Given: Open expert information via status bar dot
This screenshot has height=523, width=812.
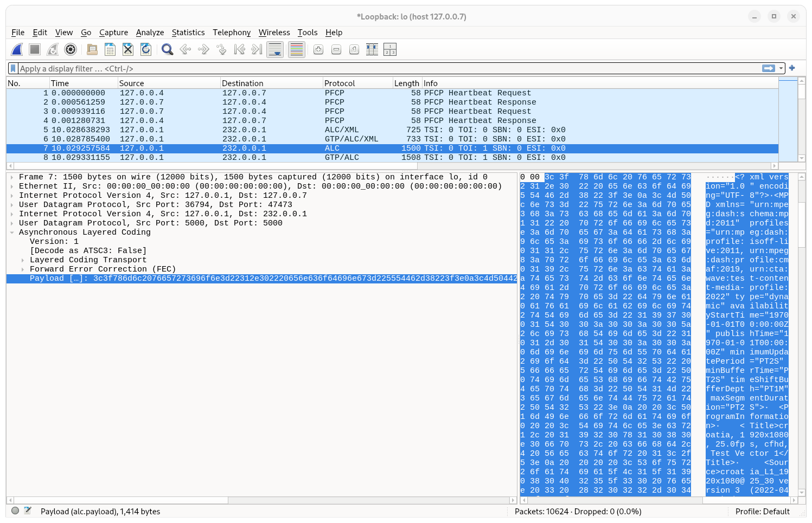Looking at the screenshot, I should coord(15,511).
